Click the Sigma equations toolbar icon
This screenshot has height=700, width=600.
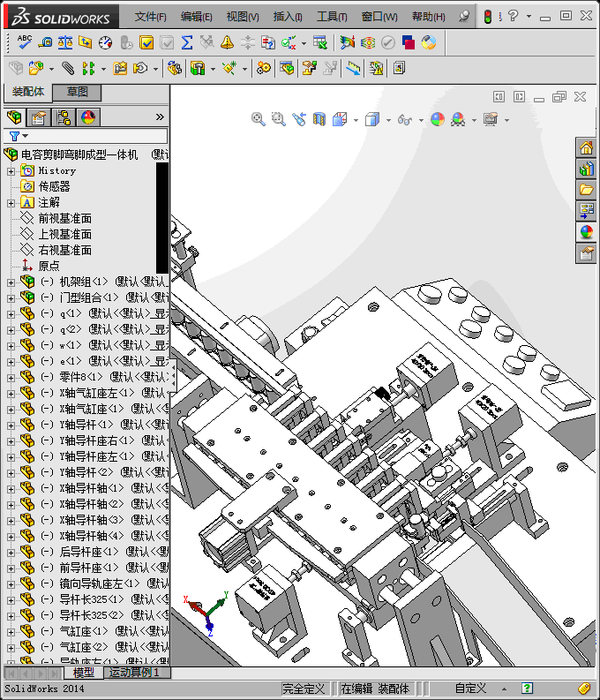click(186, 41)
